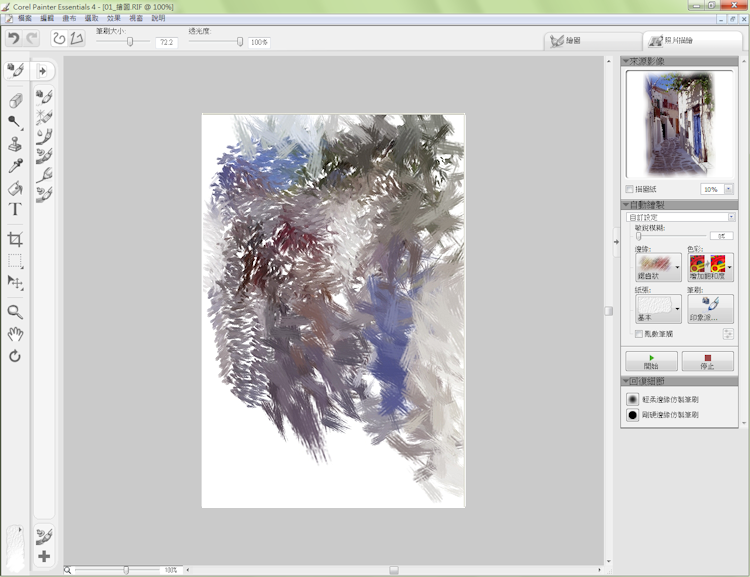The height and width of the screenshot is (577, 750).
Task: Choose the fourth brush variant in drawer
Action: [44, 155]
